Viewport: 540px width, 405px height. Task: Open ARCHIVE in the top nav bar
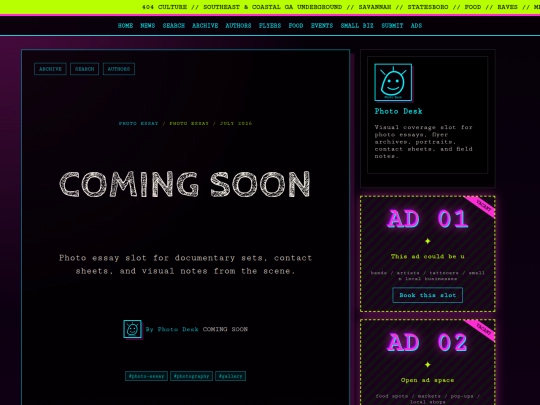coord(205,25)
